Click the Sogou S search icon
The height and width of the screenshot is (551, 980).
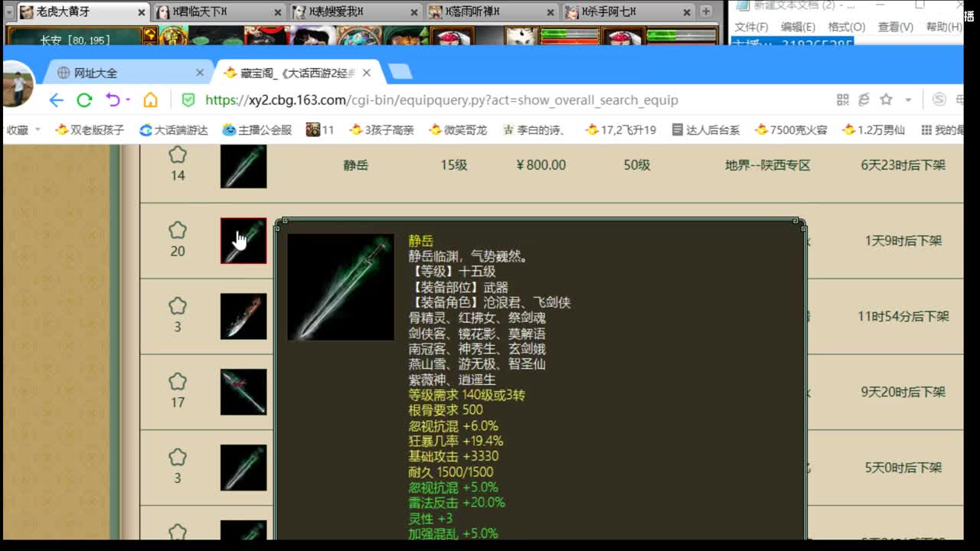[939, 100]
